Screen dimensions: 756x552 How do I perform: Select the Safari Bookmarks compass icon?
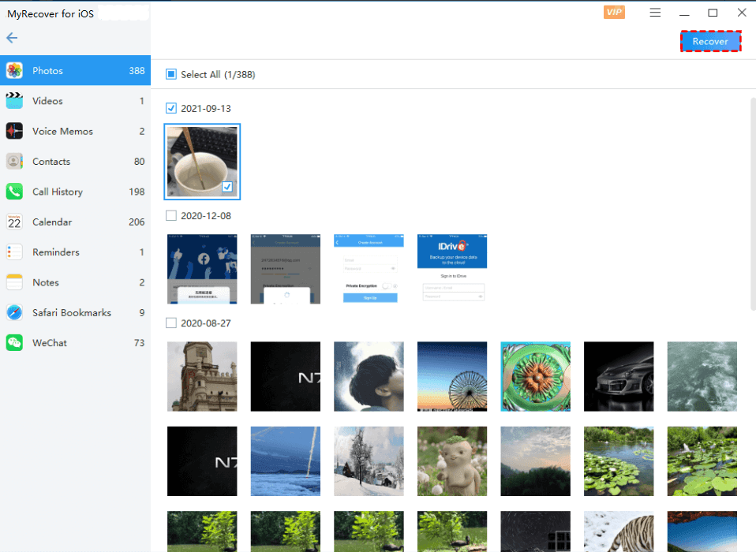pos(14,313)
